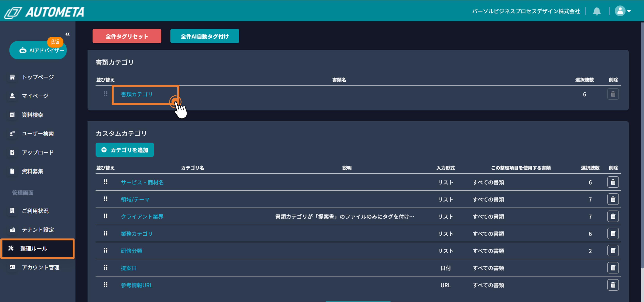Delete the 領域/テーマ category
The width and height of the screenshot is (644, 302).
613,199
